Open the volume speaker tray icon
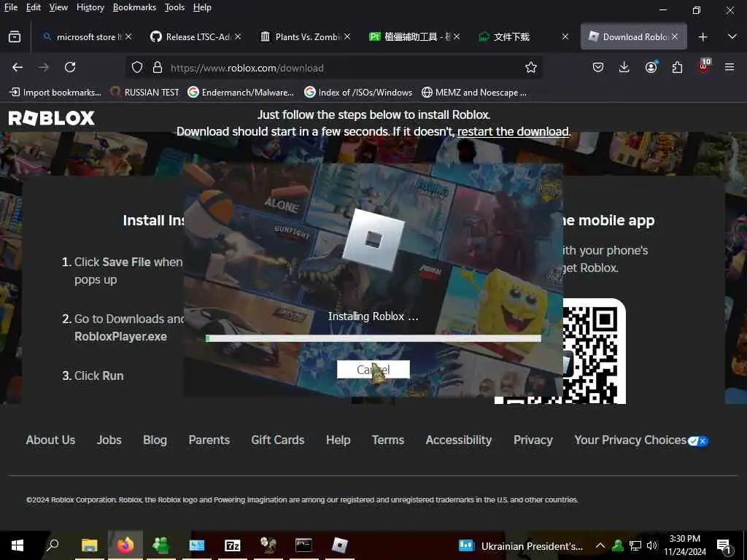 (x=651, y=545)
